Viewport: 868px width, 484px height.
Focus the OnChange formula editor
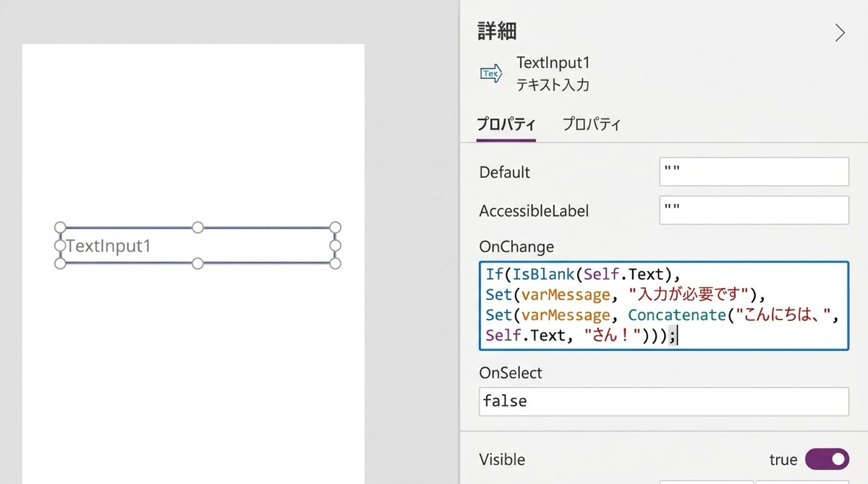click(663, 305)
